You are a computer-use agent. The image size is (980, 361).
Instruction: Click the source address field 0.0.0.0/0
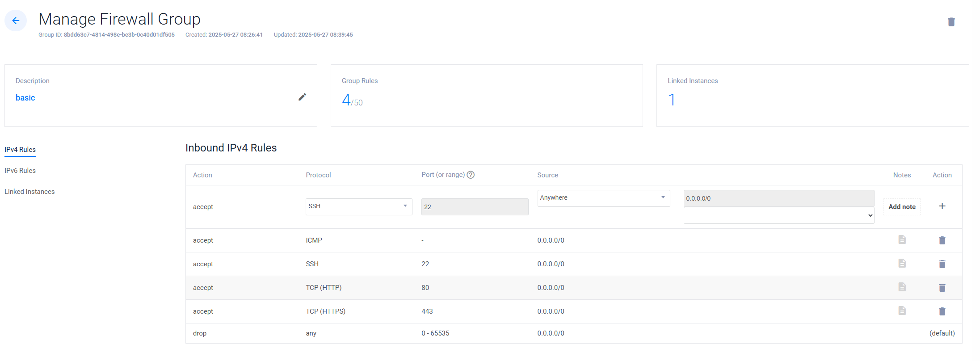(x=779, y=198)
